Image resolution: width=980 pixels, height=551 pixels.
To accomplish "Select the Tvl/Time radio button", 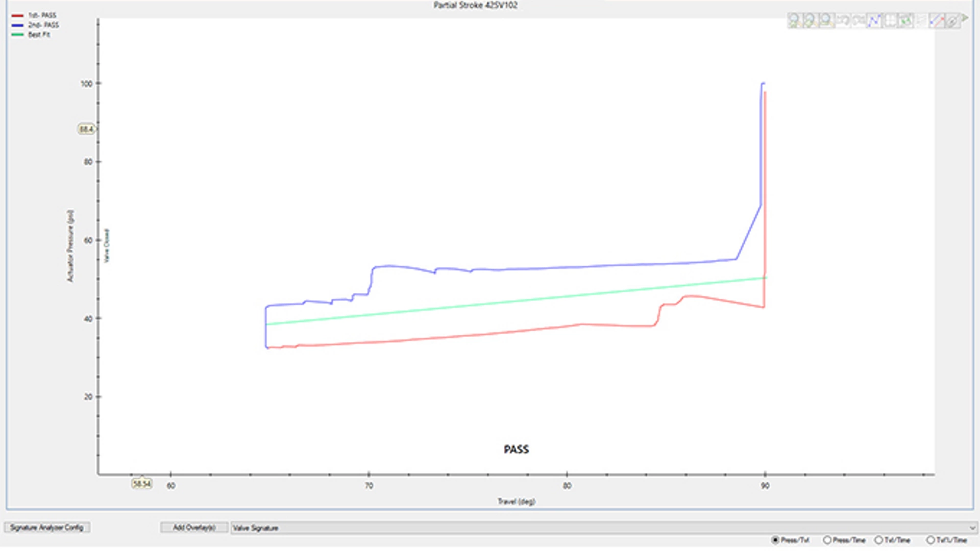I will pos(878,540).
